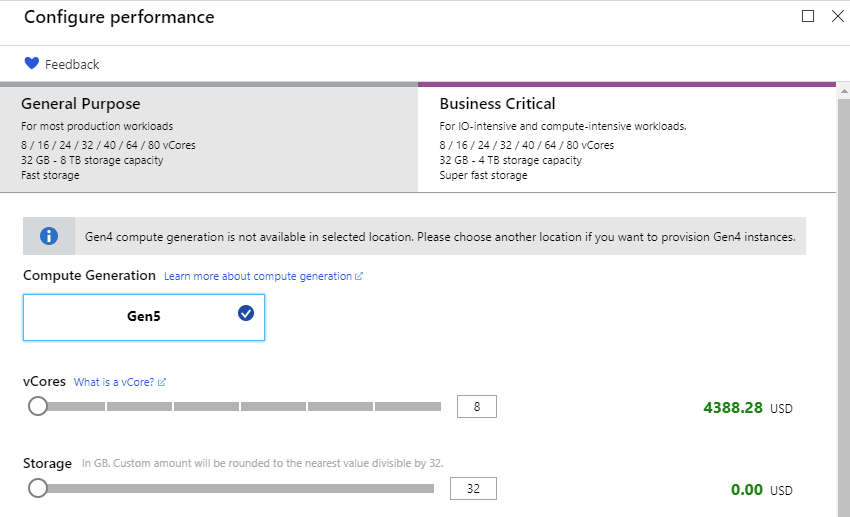Maximize the Configure performance panel
This screenshot has height=517, width=850.
(808, 16)
